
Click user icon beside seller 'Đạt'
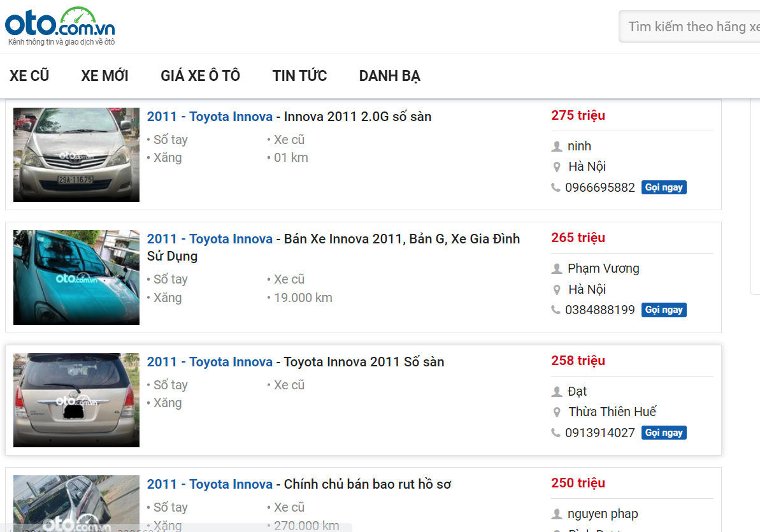(x=557, y=391)
